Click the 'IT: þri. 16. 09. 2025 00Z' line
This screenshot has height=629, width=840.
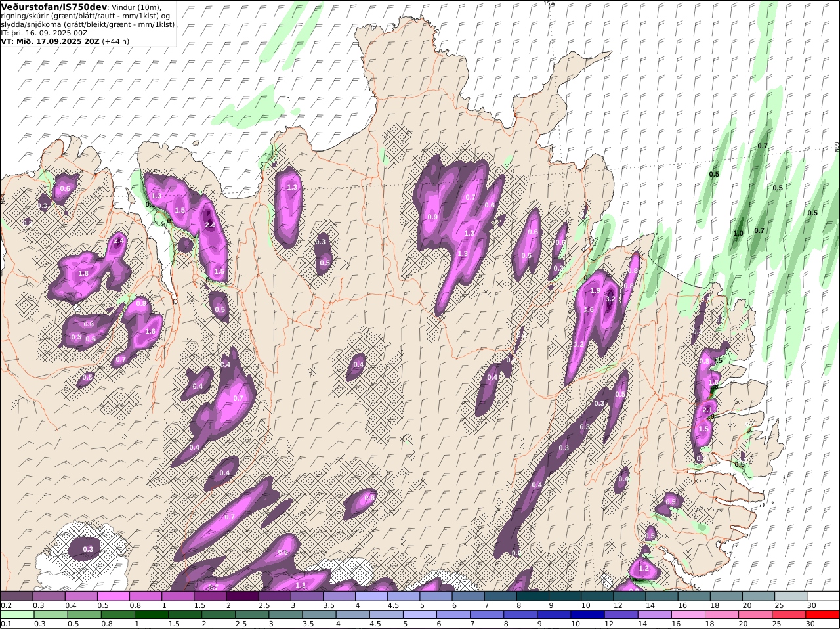45,32
